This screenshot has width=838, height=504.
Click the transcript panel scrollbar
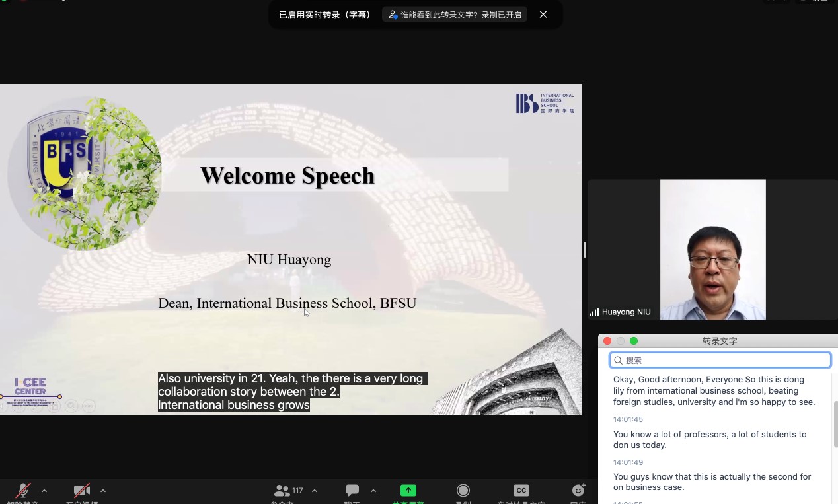[x=835, y=423]
